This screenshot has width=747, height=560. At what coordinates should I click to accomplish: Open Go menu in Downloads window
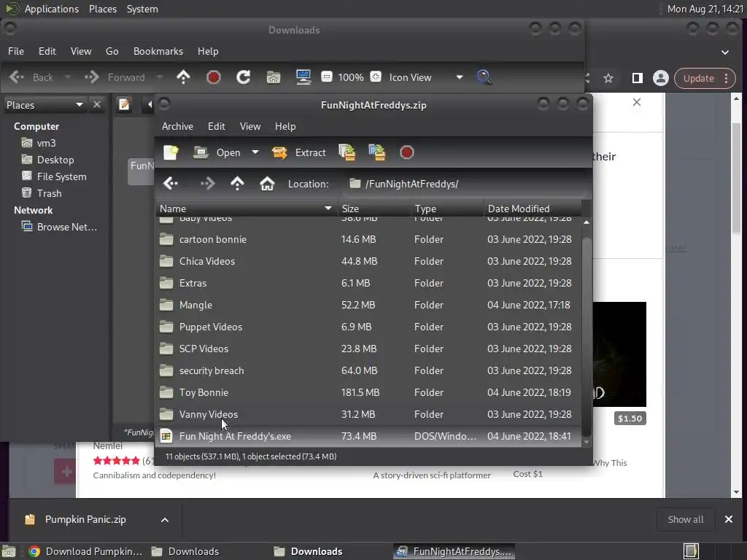click(112, 51)
